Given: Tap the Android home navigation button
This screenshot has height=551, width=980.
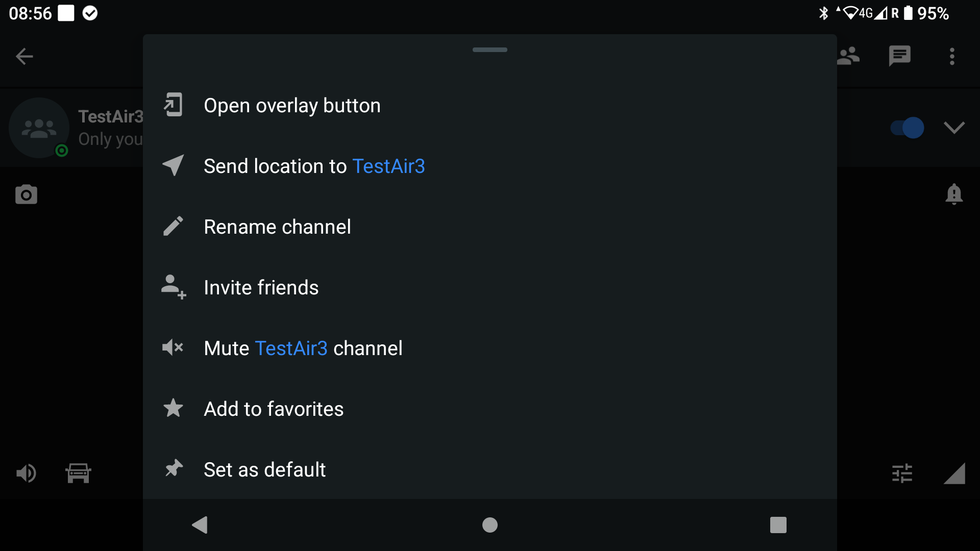Looking at the screenshot, I should pos(490,525).
